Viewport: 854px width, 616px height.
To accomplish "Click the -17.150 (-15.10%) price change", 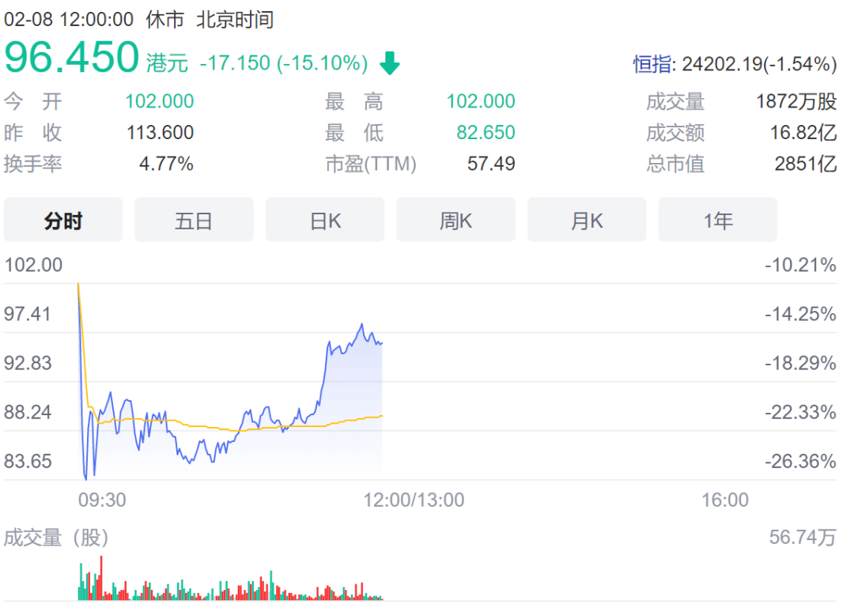I will 284,63.
